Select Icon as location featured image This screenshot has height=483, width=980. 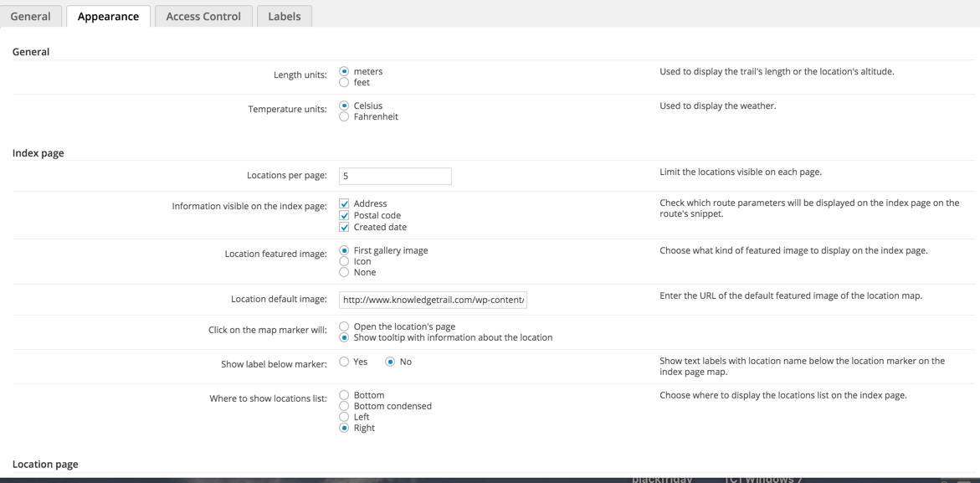(x=344, y=262)
